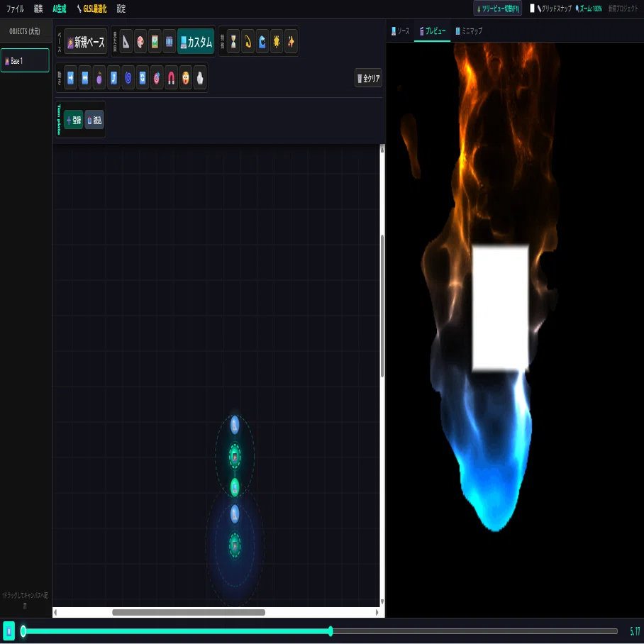Add the hourglass special node
Screen dimensions: 644x644
click(x=233, y=41)
